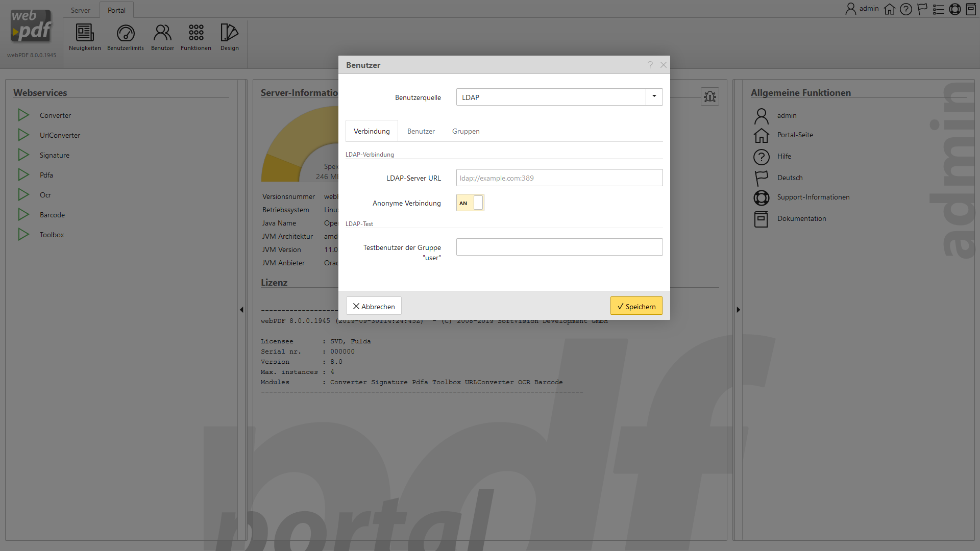Click the Dokumentation archive icon
Screen dimensions: 980x551
761,219
